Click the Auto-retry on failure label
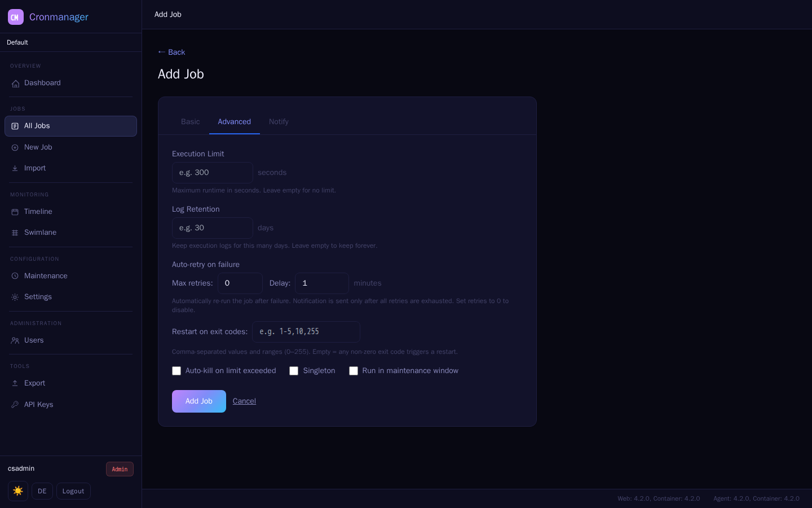The height and width of the screenshot is (508, 812). tap(206, 264)
